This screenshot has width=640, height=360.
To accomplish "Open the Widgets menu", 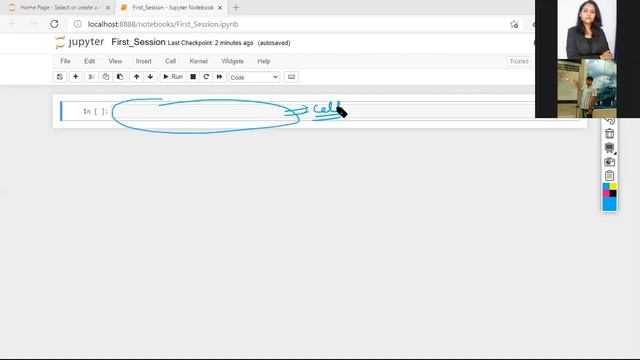I will [x=232, y=61].
